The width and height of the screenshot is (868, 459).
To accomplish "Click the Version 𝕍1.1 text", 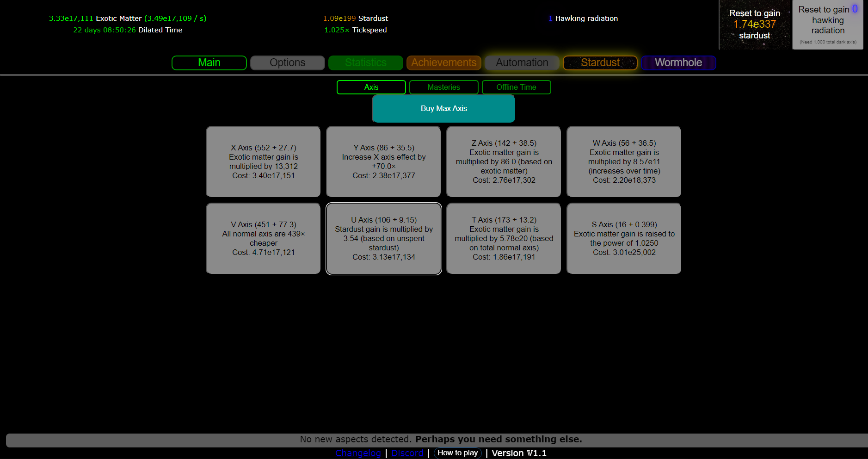I will point(519,453).
